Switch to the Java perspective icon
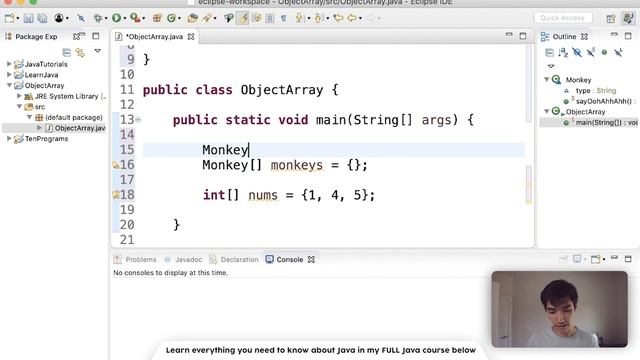640x360 pixels. point(628,18)
